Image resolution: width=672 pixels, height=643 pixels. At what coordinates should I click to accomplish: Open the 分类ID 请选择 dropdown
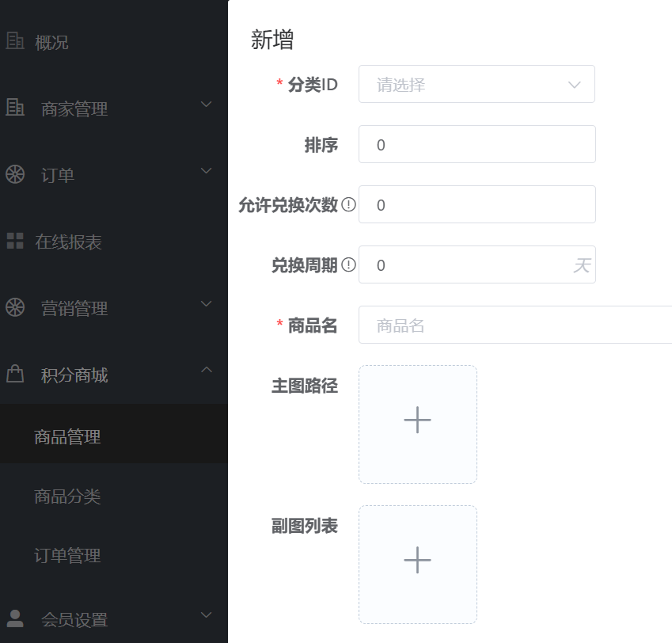click(476, 84)
